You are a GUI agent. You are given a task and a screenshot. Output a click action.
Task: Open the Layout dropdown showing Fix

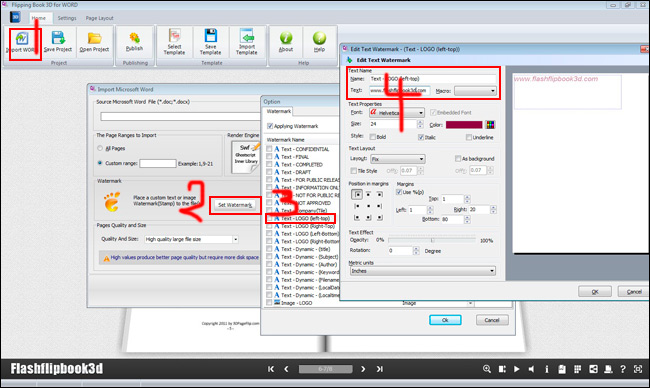pos(398,159)
